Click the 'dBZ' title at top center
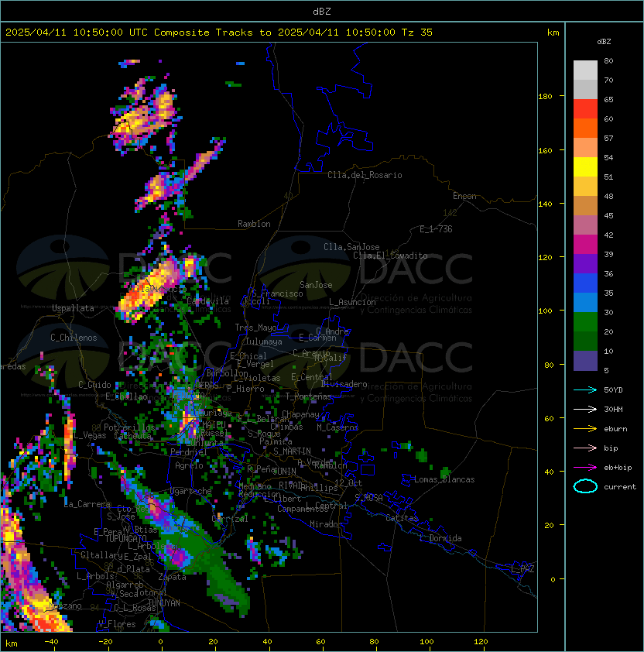Viewport: 644px width, 652px height. tap(322, 12)
